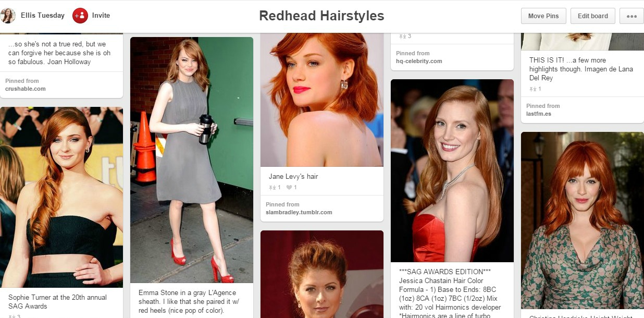
Task: Open the Christina Hendricks green dress pin image
Action: 583,221
